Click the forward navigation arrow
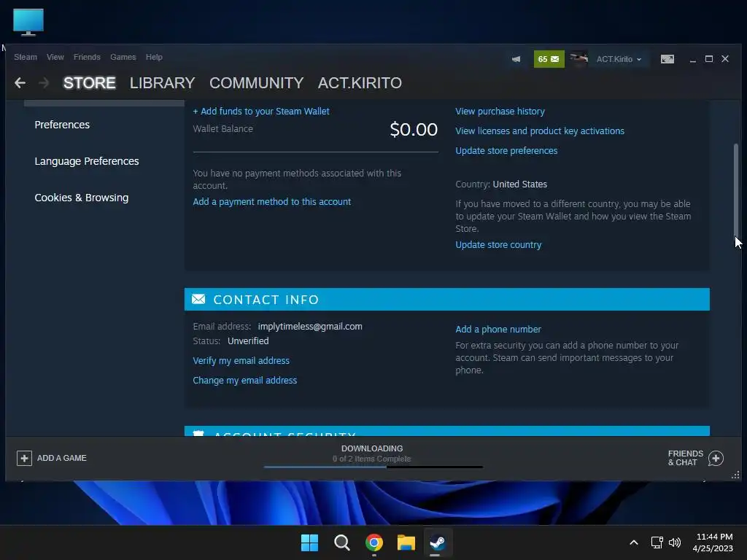Image resolution: width=747 pixels, height=560 pixels. pyautogui.click(x=44, y=83)
